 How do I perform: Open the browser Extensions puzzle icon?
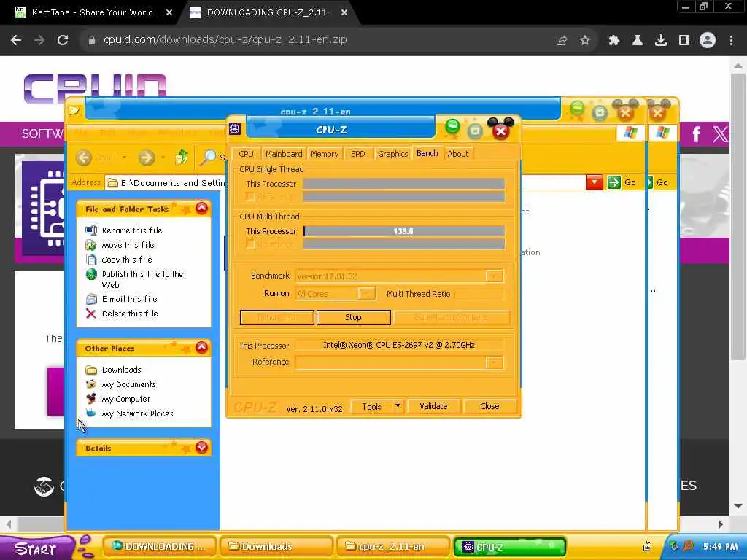click(614, 41)
